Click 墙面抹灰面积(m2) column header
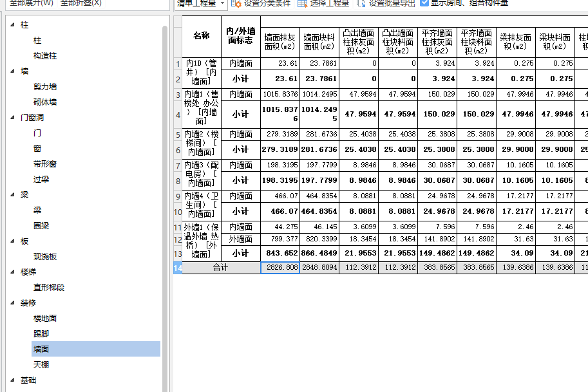The image size is (588, 392). click(x=280, y=42)
